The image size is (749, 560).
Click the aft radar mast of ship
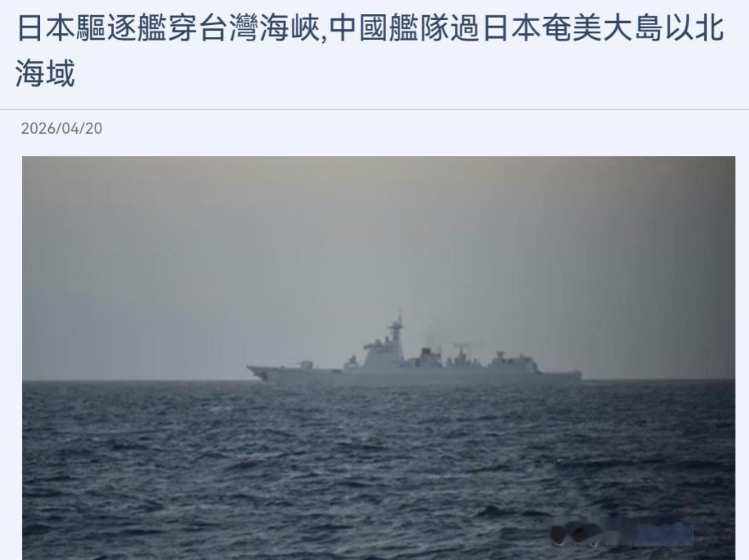461,352
